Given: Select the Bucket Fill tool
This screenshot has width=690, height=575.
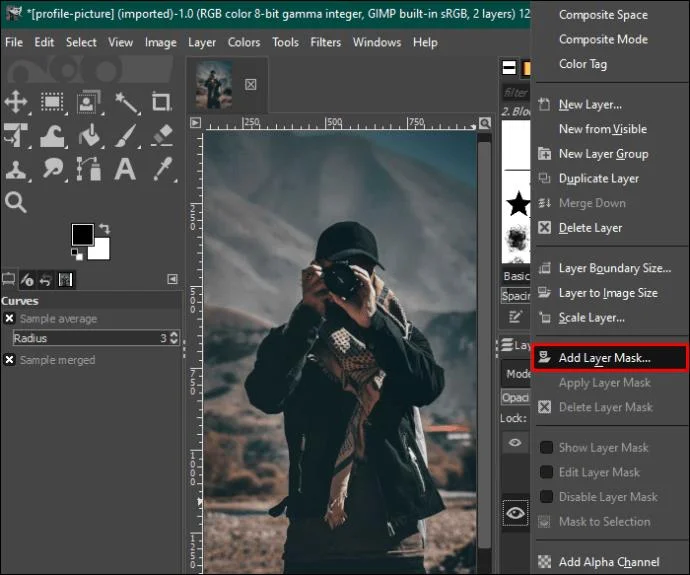Looking at the screenshot, I should point(89,135).
